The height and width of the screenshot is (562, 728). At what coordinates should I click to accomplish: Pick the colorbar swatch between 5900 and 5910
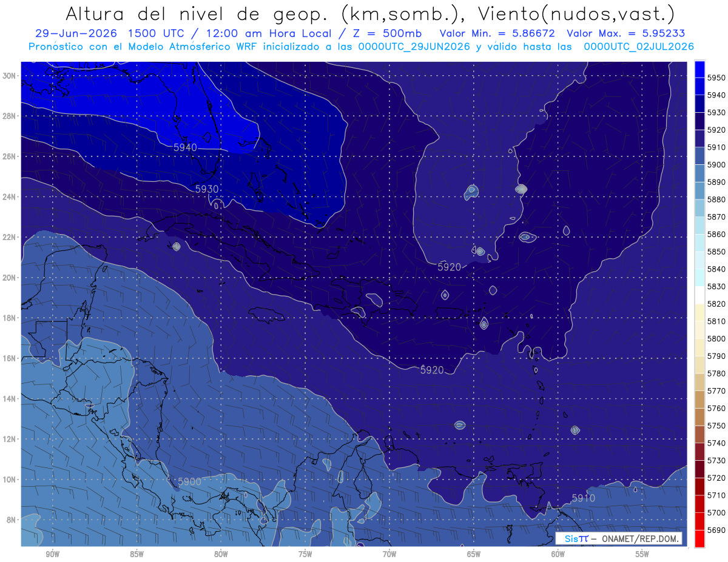click(699, 155)
